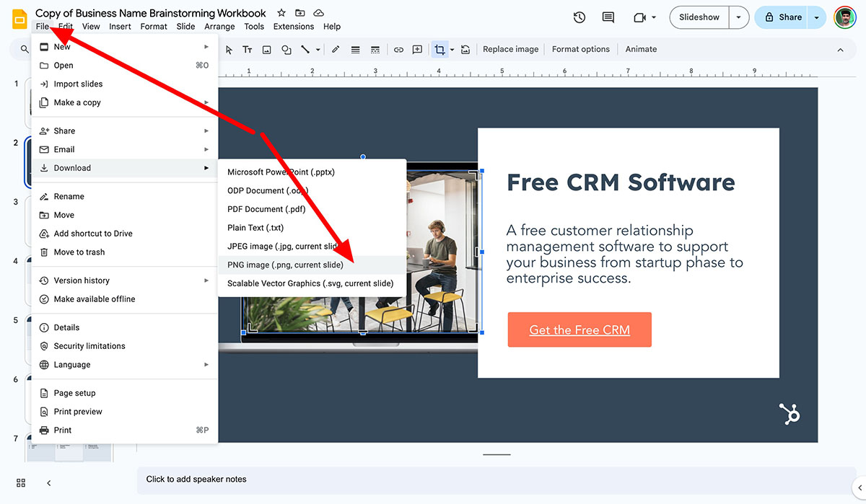
Task: Open the Tools menu
Action: [253, 26]
